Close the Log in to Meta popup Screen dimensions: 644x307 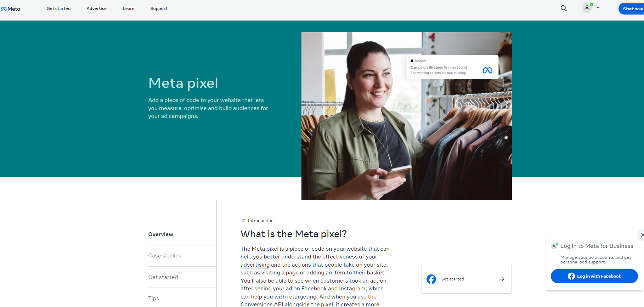point(642,235)
